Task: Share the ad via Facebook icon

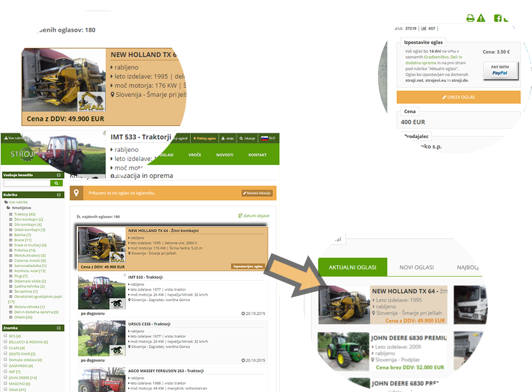Action: coord(497,18)
